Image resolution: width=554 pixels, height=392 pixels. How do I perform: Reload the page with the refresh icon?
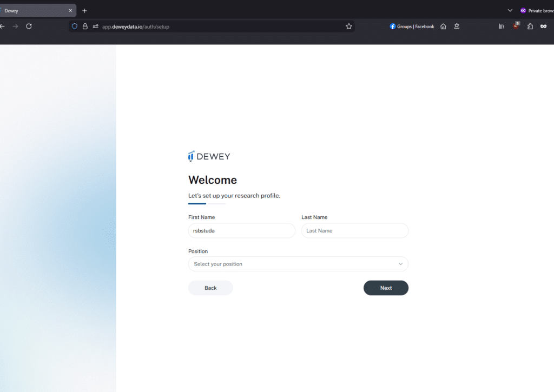(29, 26)
